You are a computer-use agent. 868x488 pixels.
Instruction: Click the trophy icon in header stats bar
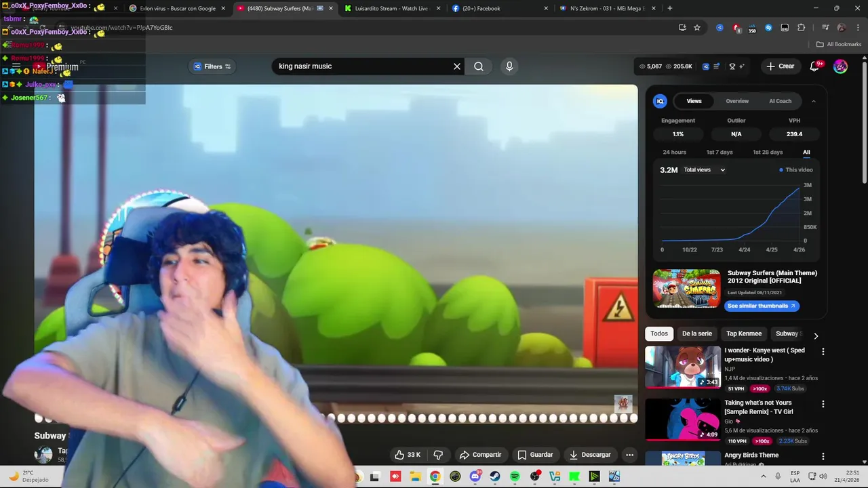pos(732,66)
